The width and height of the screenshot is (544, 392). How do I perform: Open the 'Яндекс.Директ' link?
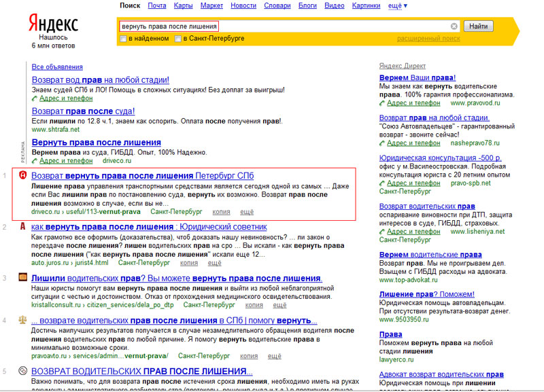point(403,66)
